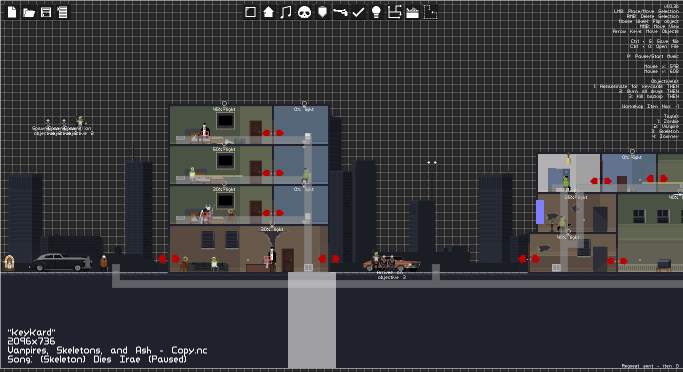Select the skull enemy tool
683x372 pixels.
coord(304,12)
